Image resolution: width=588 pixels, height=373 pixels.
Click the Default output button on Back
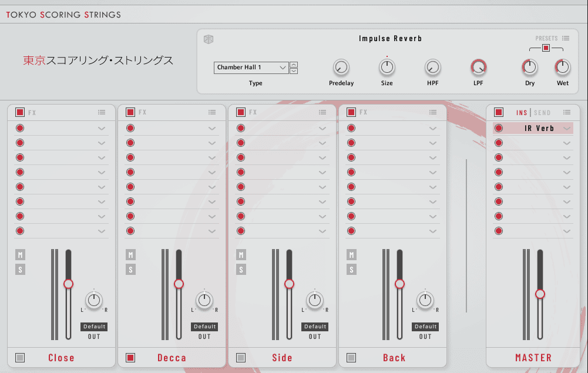coord(425,327)
